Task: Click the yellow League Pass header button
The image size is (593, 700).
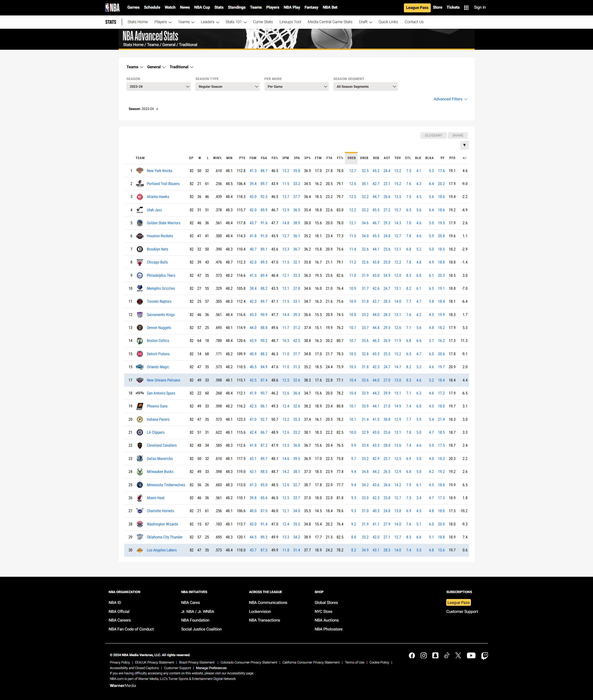Action: pyautogui.click(x=417, y=8)
